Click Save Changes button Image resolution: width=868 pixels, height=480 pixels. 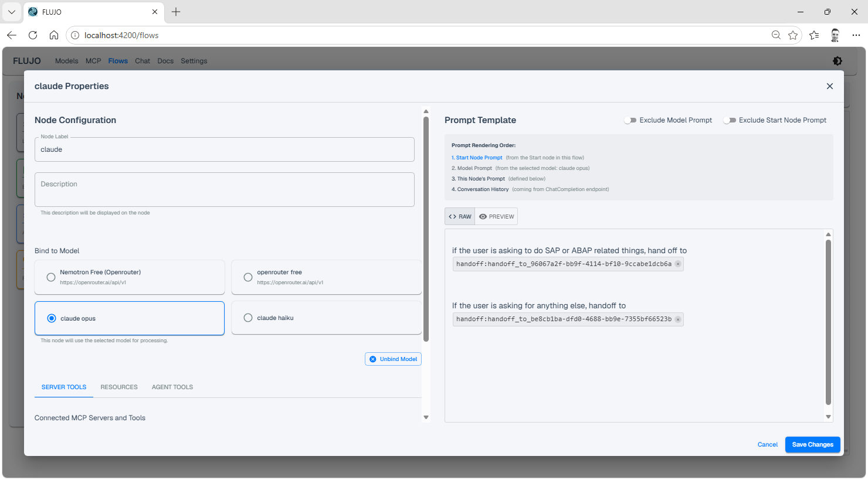tap(812, 445)
